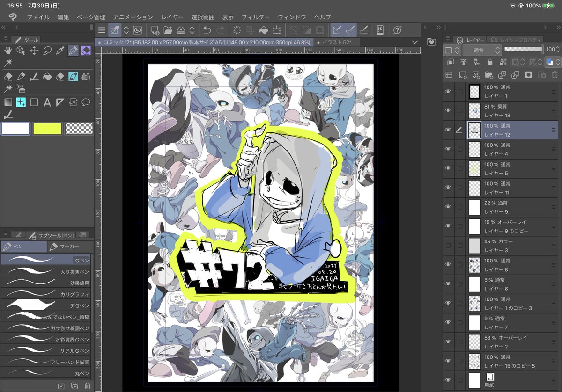This screenshot has width=562, height=392.
Task: Choose the カリグラフィ pen sub tool
Action: point(46,294)
